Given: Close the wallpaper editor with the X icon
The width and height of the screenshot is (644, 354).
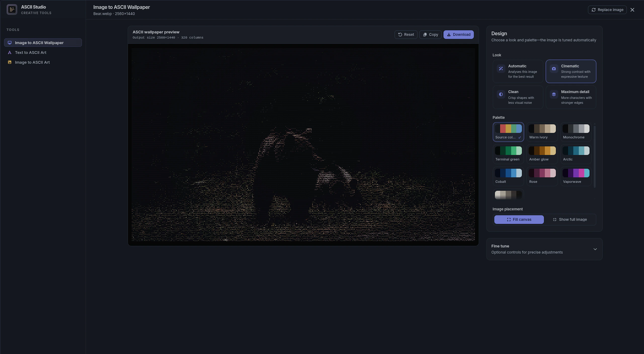Looking at the screenshot, I should pyautogui.click(x=632, y=10).
